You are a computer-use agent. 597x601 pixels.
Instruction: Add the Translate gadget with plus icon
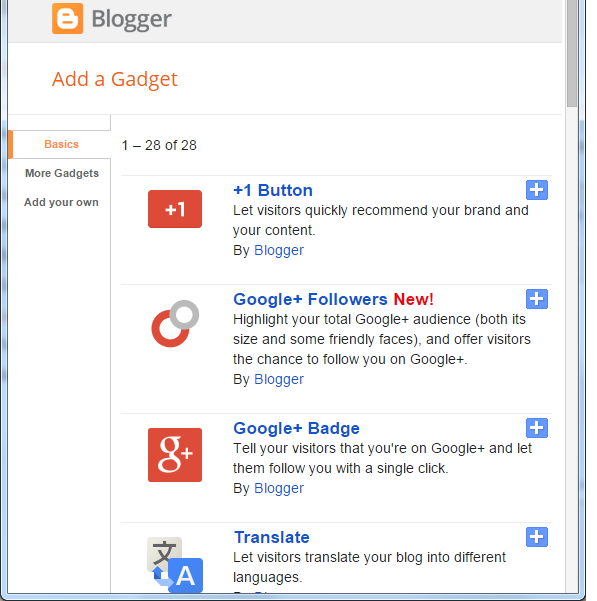click(x=536, y=537)
